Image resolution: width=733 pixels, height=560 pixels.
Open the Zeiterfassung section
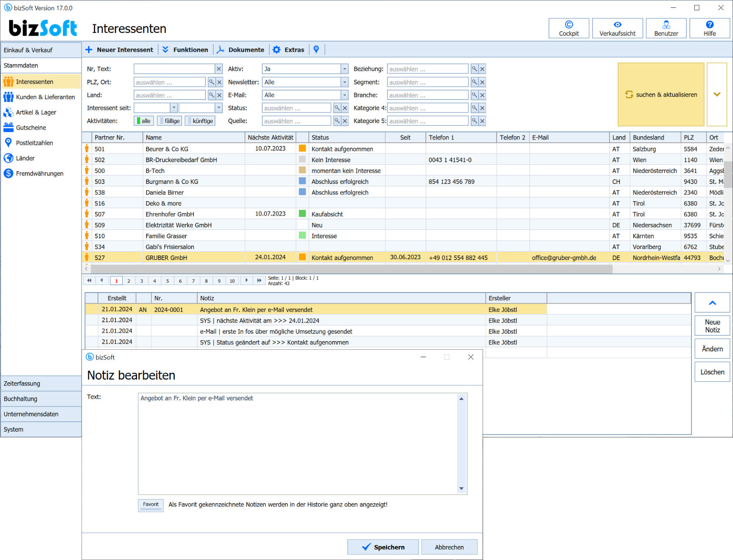[41, 383]
